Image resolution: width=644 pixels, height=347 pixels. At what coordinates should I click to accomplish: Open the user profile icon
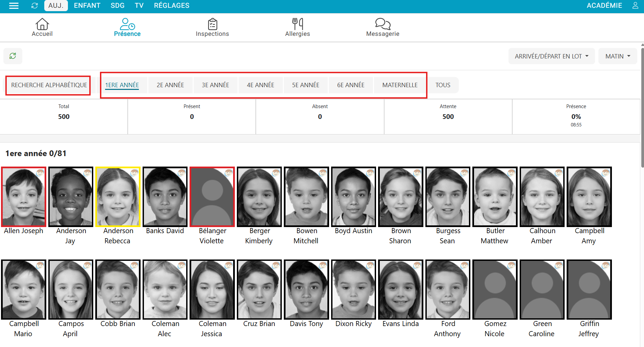(635, 6)
